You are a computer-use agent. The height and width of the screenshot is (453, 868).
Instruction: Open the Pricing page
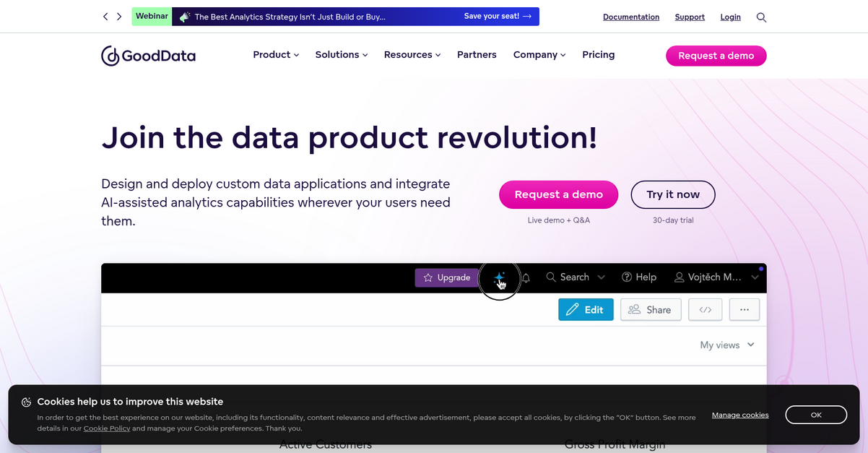coord(599,55)
